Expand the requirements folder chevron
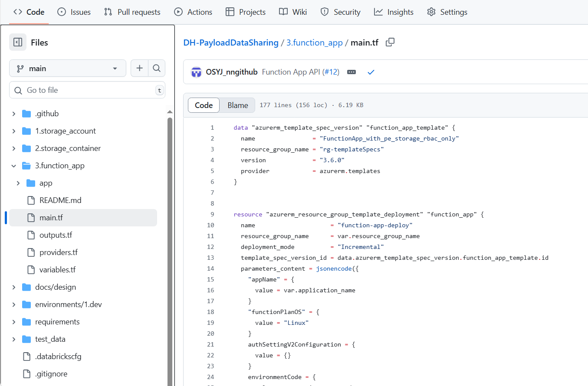Screen dimensions: 588x386 point(14,322)
